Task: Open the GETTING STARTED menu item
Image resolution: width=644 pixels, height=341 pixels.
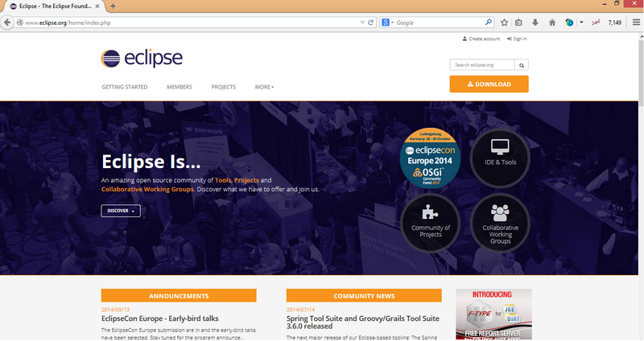Action: 124,87
